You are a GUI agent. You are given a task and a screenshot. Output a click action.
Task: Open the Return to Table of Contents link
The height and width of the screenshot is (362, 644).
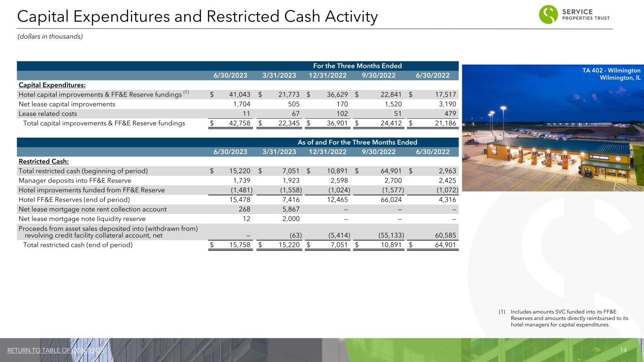(x=56, y=350)
